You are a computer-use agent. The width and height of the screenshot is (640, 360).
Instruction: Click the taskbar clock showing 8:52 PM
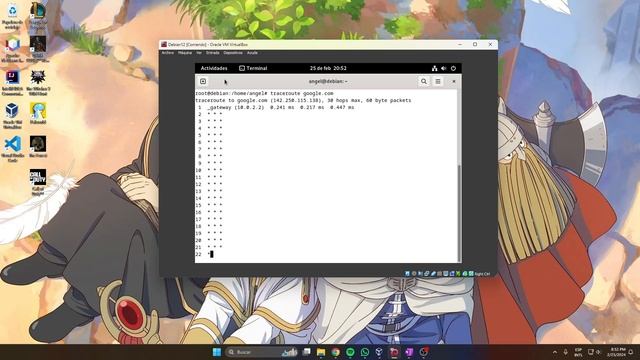pos(616,352)
